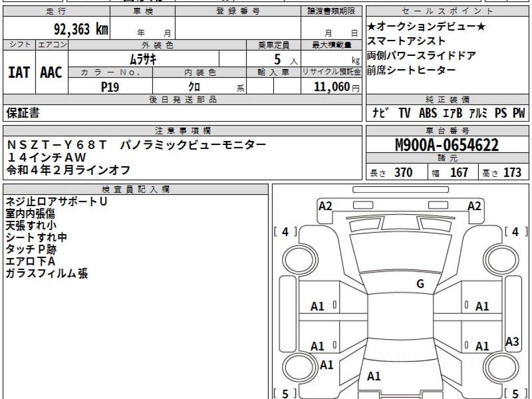
Task: Click the 最大積載量 header
Action: pyautogui.click(x=332, y=45)
